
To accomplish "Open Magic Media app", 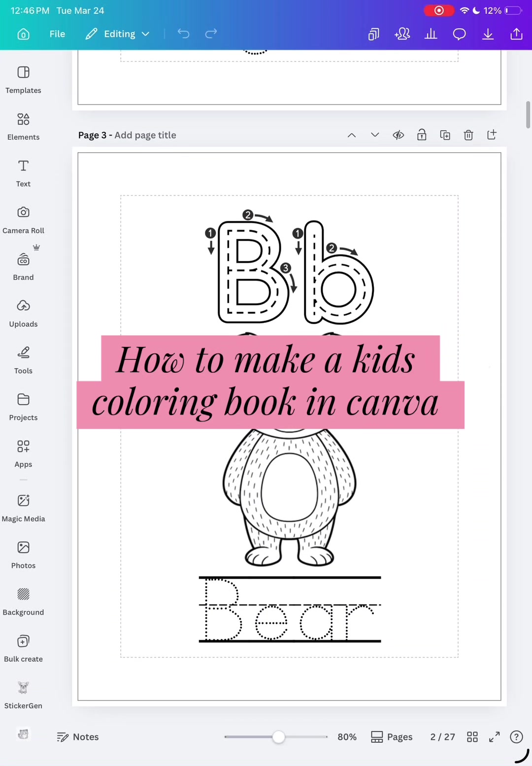I will (x=23, y=508).
